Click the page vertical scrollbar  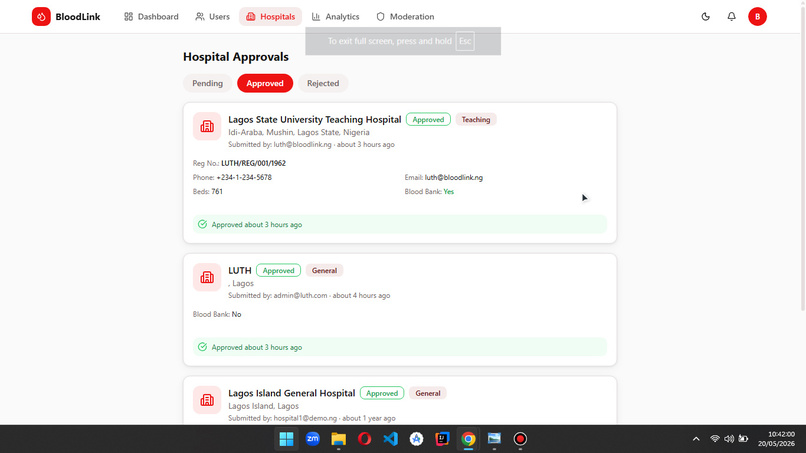coord(802,157)
